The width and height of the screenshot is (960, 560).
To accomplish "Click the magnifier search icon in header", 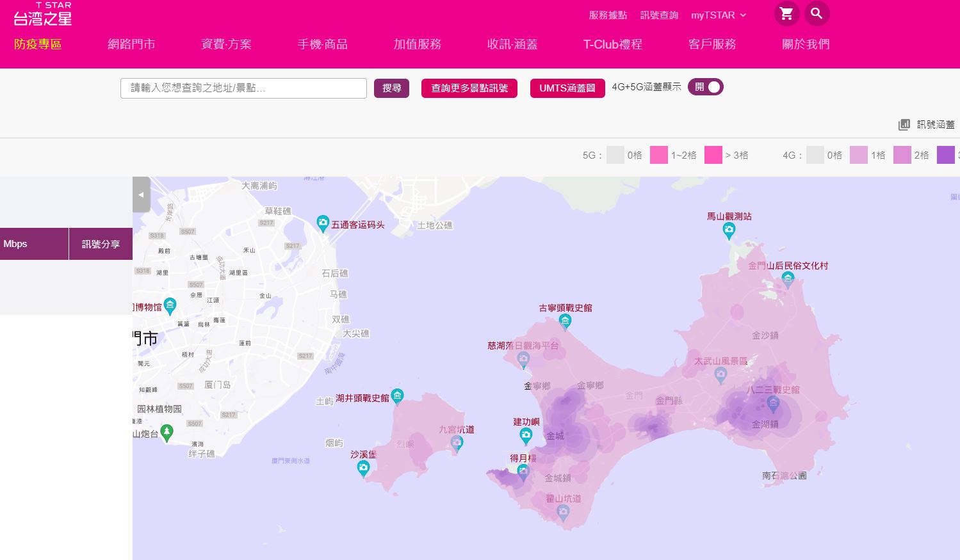I will click(x=817, y=14).
